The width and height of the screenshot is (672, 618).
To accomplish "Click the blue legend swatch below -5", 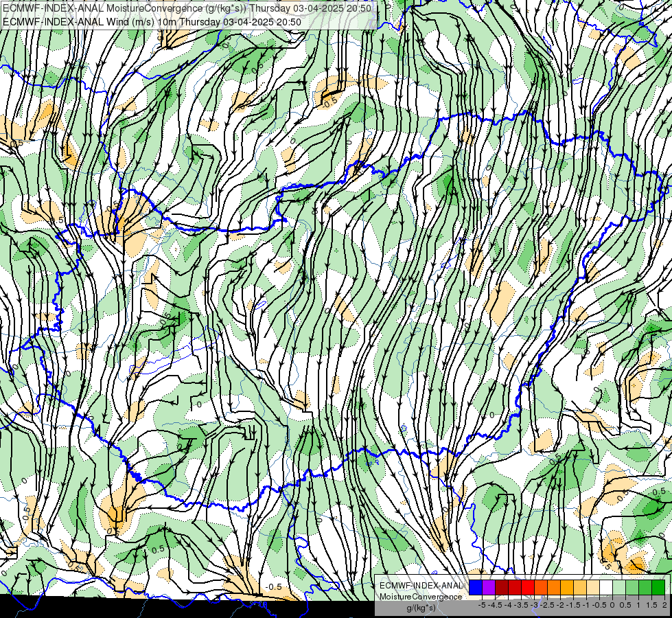I will 476,587.
